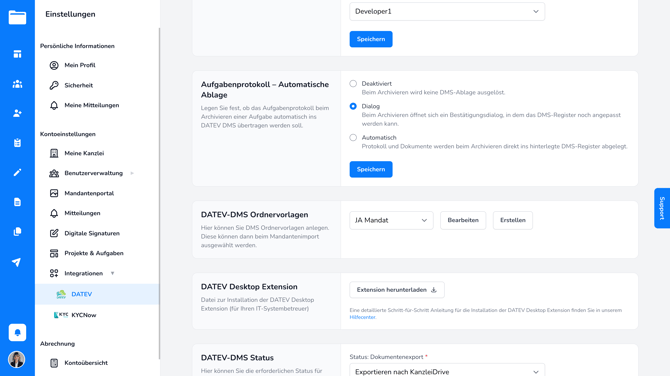Viewport: 670px width, 376px height.
Task: Collapse the Integrationen submenu arrow
Action: tap(112, 273)
